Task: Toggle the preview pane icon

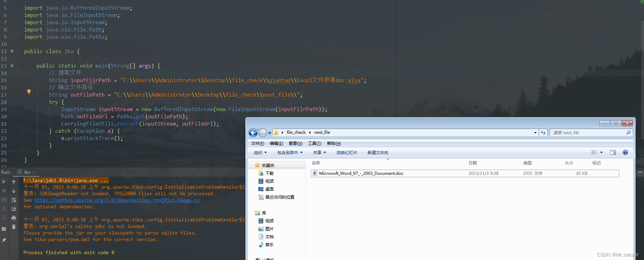Action: (x=613, y=152)
